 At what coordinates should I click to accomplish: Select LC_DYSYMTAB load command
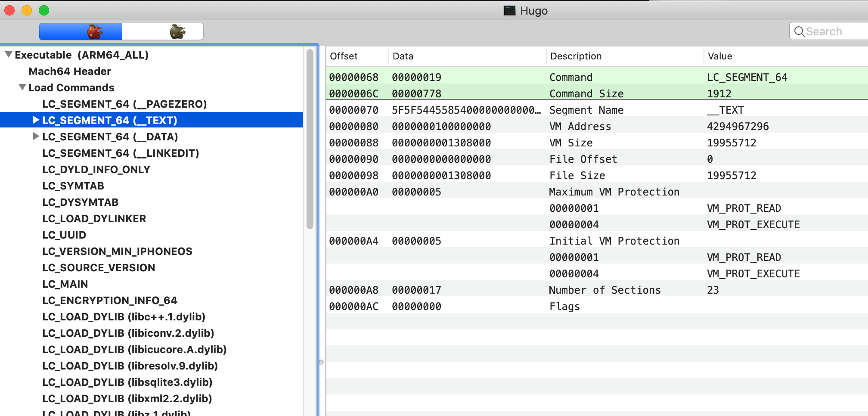tap(80, 202)
